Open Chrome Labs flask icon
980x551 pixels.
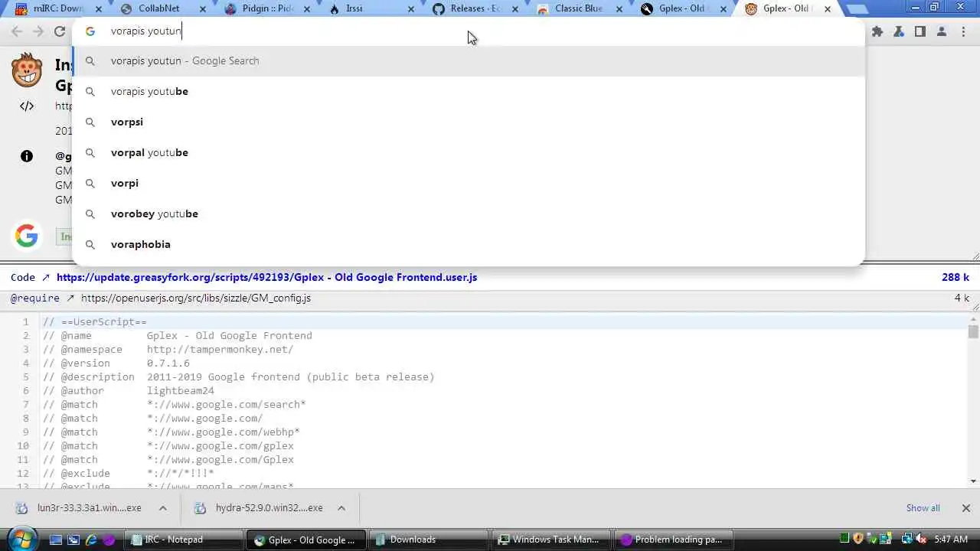(899, 31)
